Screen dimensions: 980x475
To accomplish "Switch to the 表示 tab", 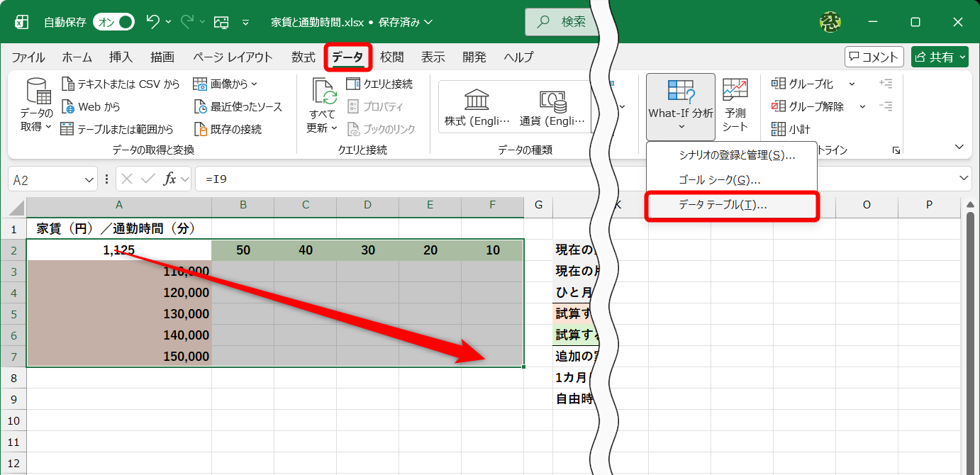I will click(433, 57).
